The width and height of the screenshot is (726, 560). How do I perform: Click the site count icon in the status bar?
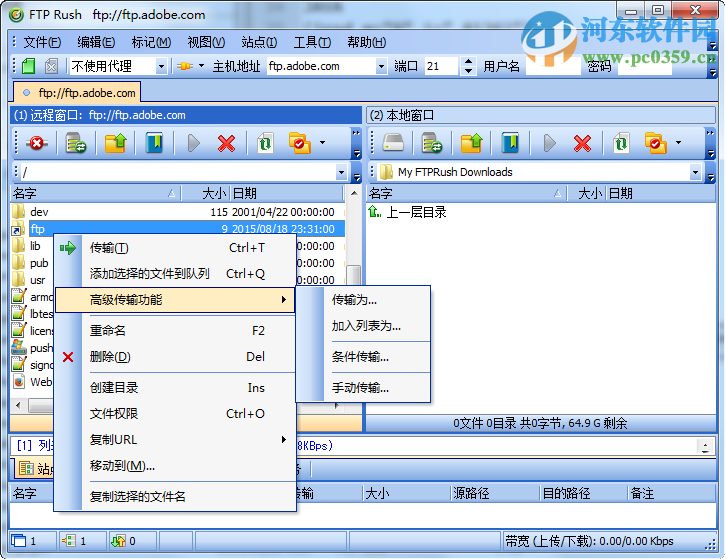69,541
